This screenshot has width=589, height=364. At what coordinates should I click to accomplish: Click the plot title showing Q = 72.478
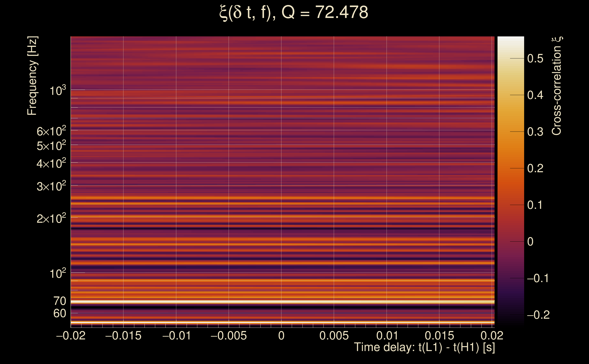pyautogui.click(x=294, y=13)
